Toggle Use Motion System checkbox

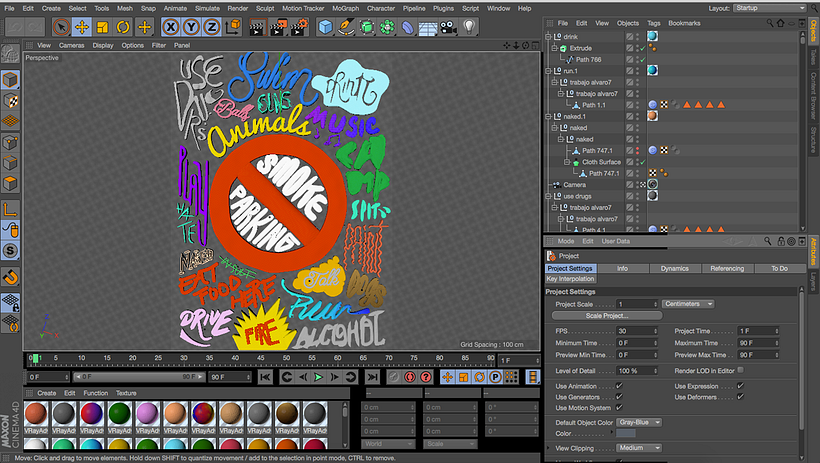[x=619, y=408]
